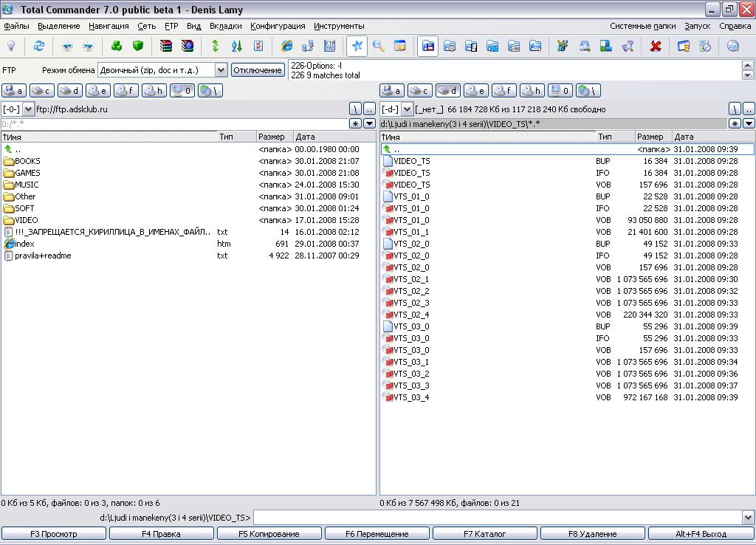Image resolution: width=756 pixels, height=545 pixels.
Task: Click F8 Удаление button
Action: 593,534
